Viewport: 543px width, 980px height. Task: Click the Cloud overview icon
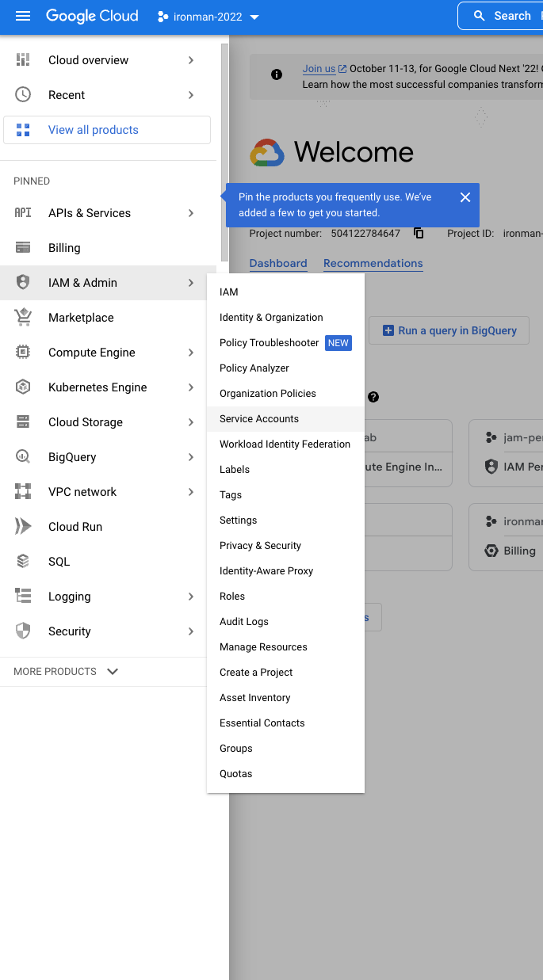coord(23,60)
